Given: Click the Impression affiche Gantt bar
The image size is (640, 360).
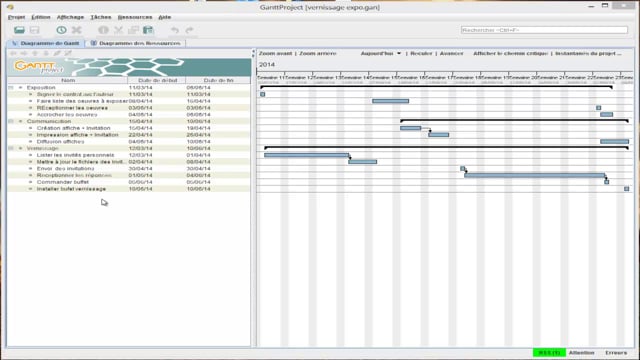Looking at the screenshot, I should (x=439, y=135).
